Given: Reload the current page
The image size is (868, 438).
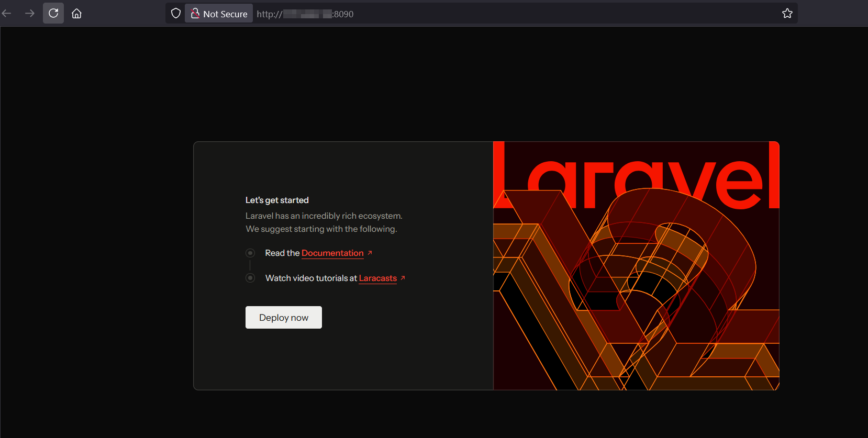Looking at the screenshot, I should click(x=53, y=14).
